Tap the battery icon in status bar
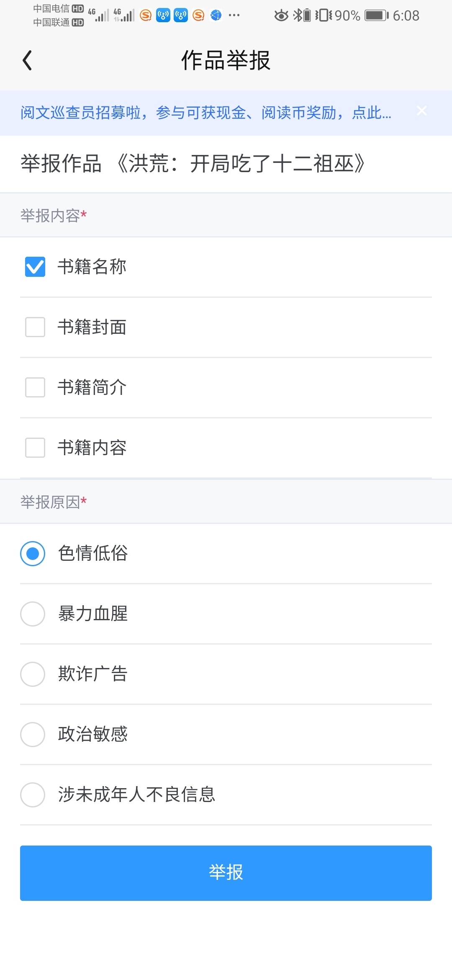 376,15
